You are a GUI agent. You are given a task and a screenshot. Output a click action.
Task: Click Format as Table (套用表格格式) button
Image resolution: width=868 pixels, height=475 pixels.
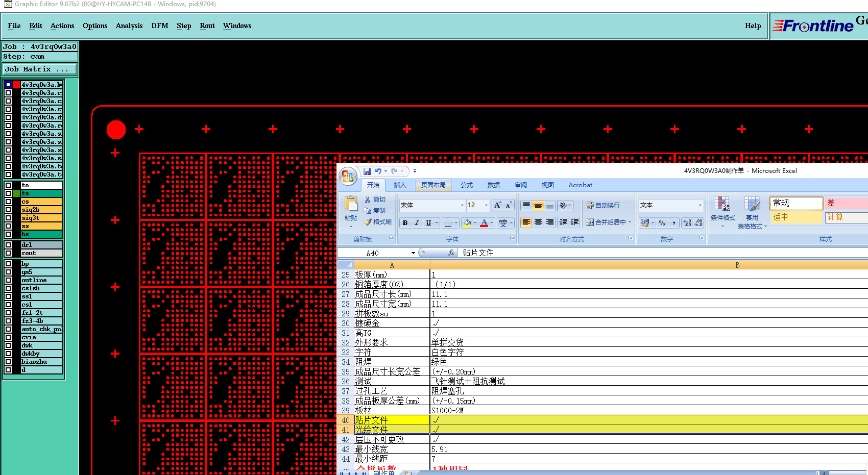click(752, 213)
